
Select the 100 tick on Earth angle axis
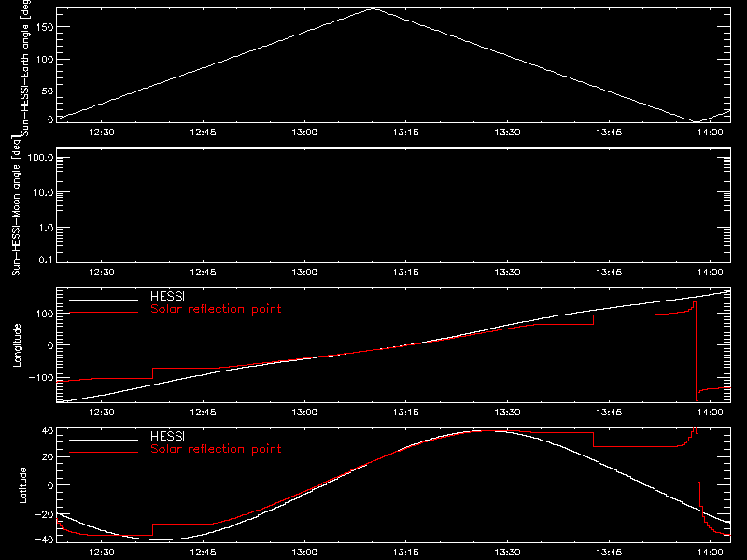tap(45, 60)
